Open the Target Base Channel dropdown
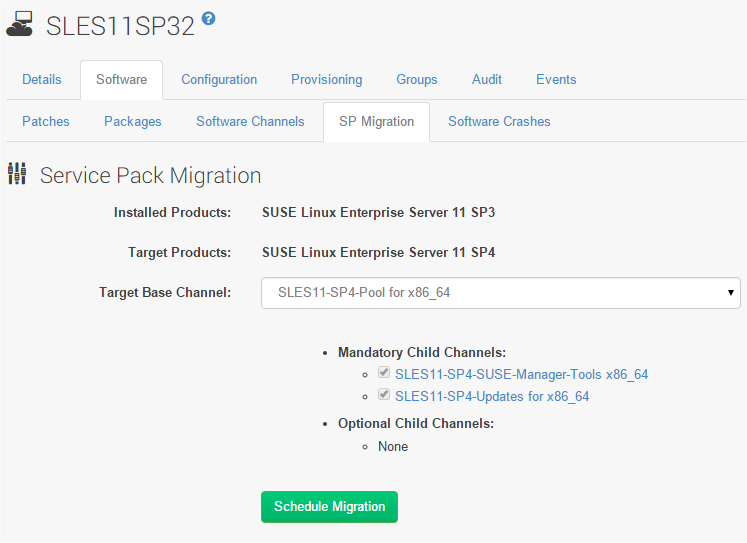The height and width of the screenshot is (543, 747). (501, 292)
